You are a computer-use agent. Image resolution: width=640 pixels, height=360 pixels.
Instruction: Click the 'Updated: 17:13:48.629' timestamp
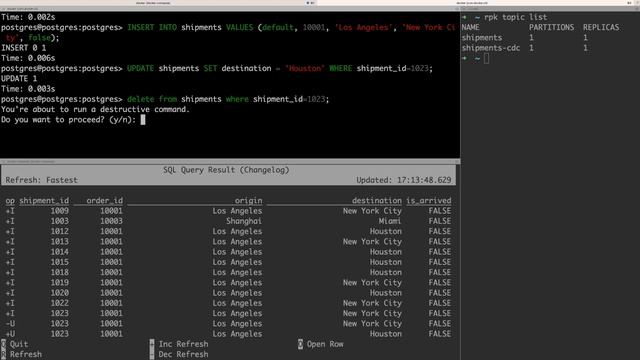coord(404,180)
